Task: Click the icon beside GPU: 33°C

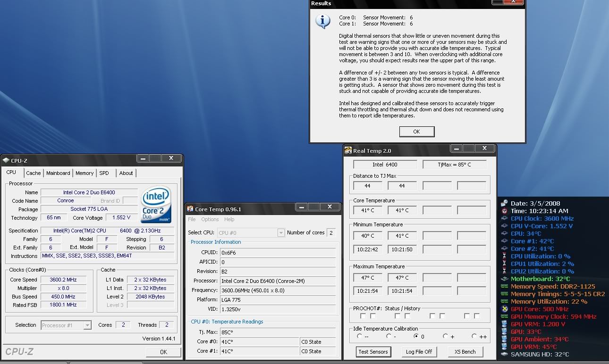Action: coord(505,331)
